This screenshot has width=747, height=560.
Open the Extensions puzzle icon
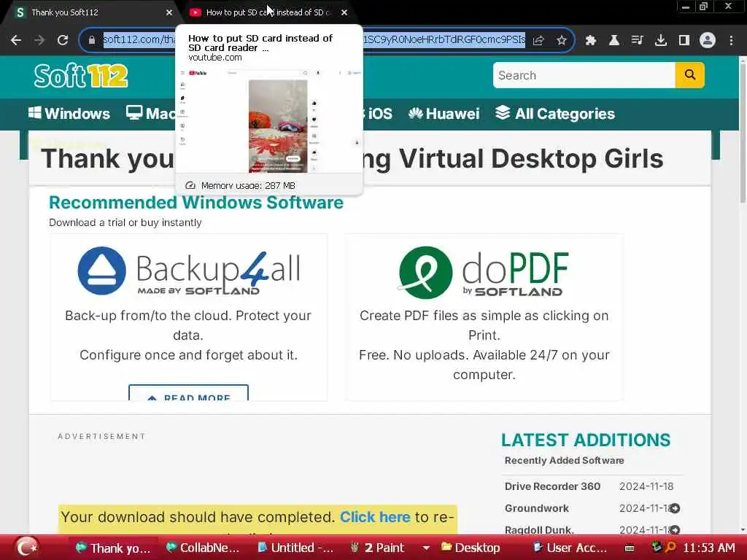(x=591, y=40)
